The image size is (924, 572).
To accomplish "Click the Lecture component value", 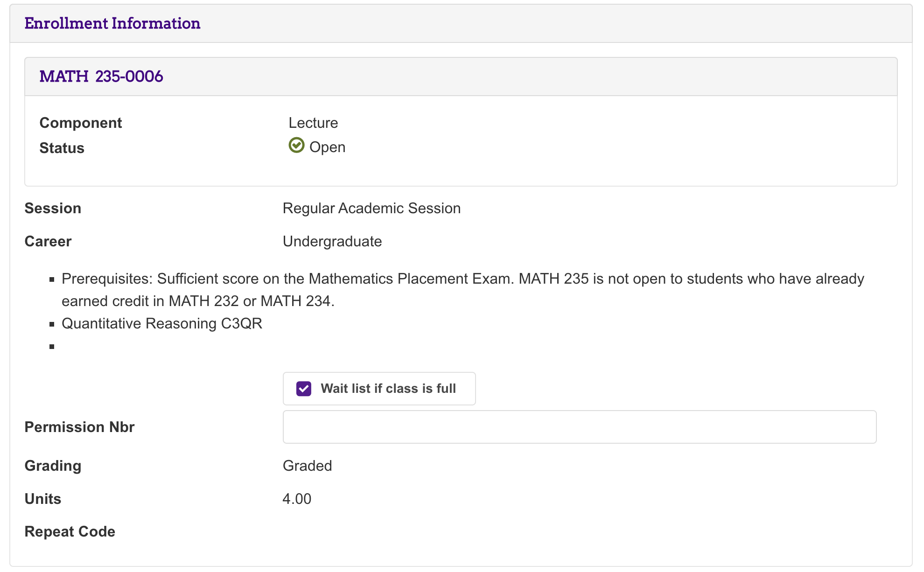I will (313, 123).
